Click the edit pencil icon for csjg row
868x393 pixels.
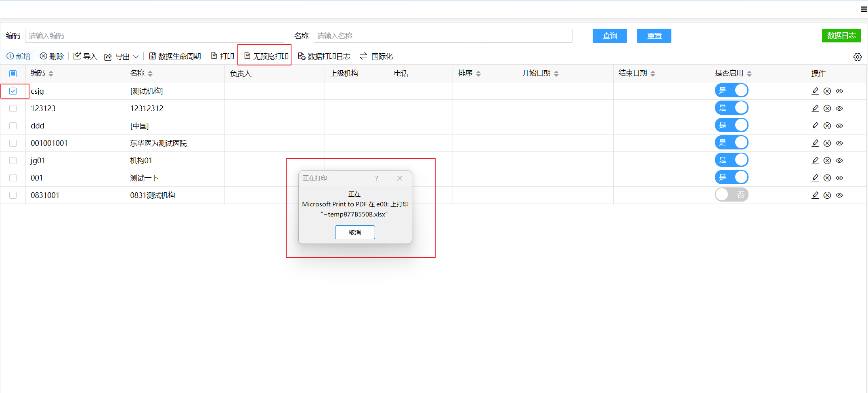[815, 91]
